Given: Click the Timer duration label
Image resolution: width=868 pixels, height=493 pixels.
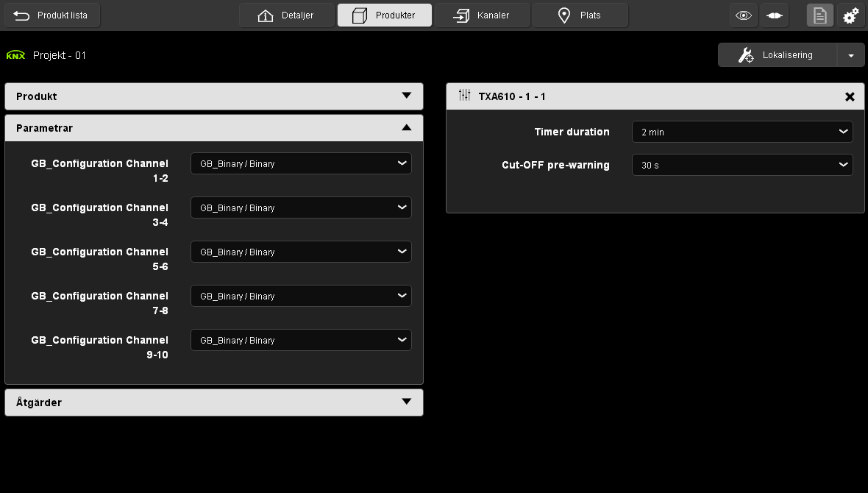Looking at the screenshot, I should tap(572, 132).
